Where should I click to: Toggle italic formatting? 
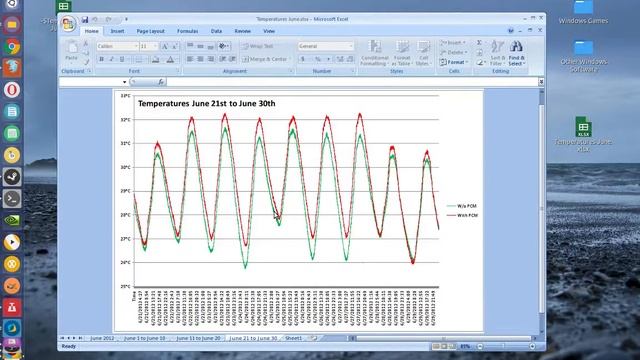tap(111, 60)
